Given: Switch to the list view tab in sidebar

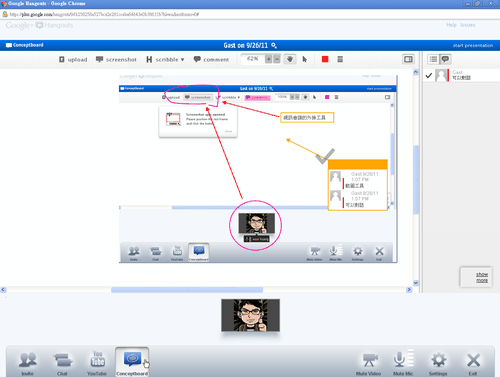Looking at the screenshot, I should 433,59.
